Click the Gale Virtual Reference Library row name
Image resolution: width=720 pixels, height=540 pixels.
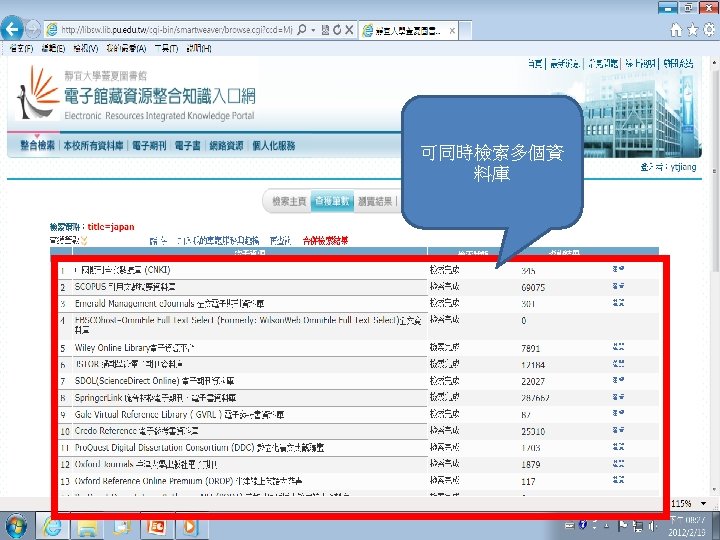click(x=180, y=414)
